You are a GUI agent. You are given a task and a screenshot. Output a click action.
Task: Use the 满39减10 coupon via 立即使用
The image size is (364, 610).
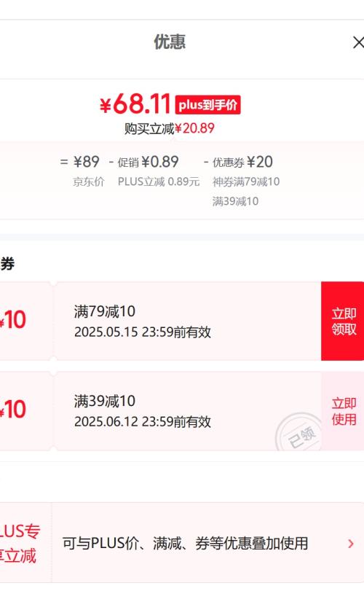point(343,411)
